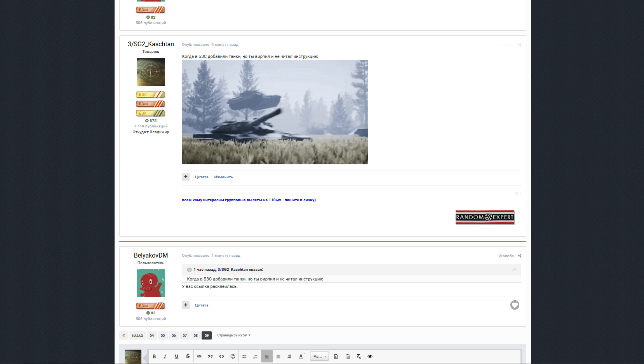Jump to the original quoted post via arrow

(514, 270)
